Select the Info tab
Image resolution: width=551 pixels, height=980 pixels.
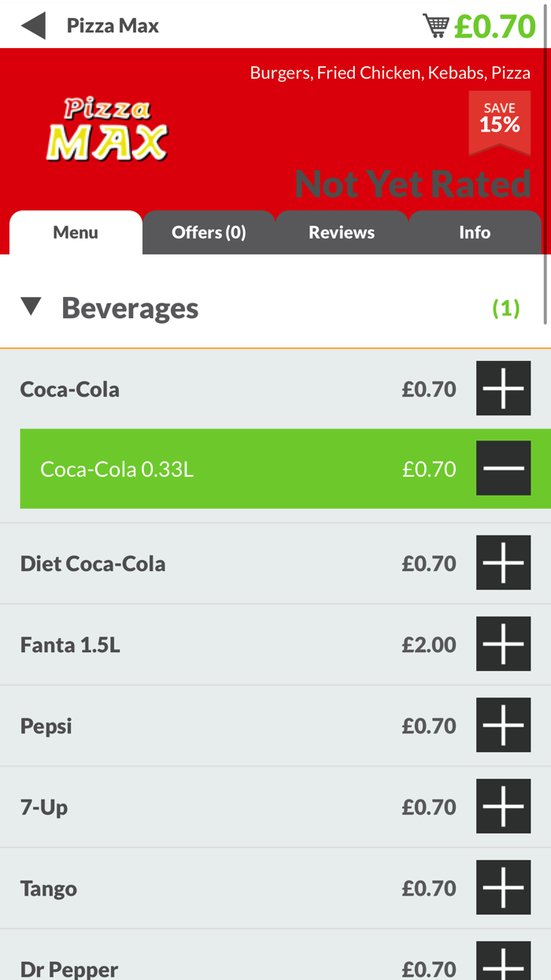[475, 232]
